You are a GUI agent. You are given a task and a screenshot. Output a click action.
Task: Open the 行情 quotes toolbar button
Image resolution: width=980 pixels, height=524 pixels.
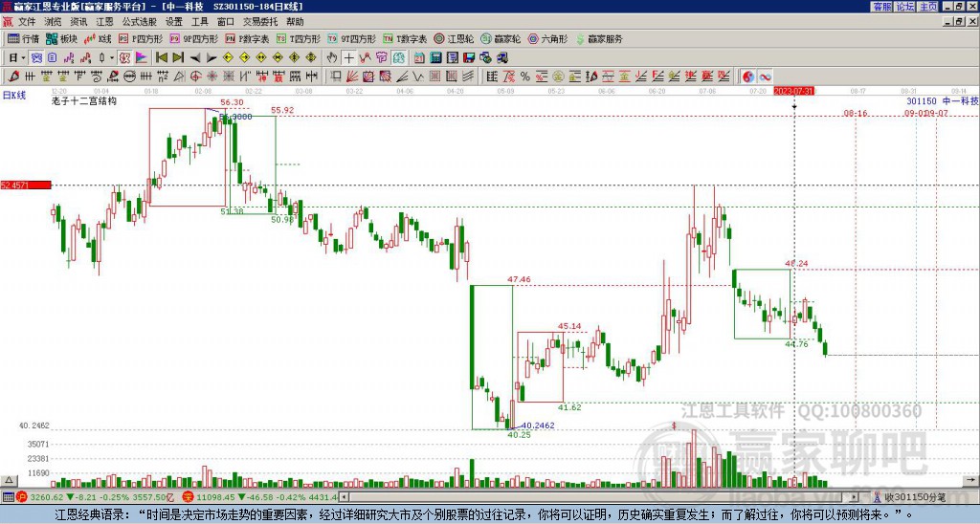[x=23, y=38]
